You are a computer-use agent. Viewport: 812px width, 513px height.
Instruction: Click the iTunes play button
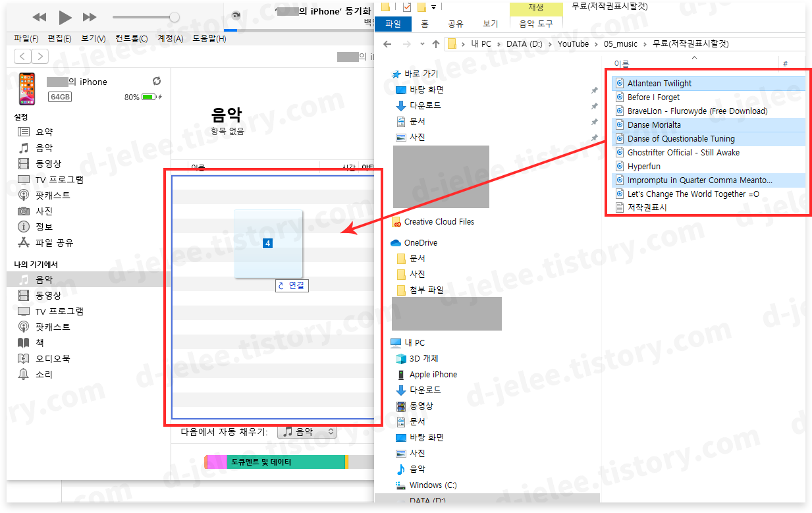(65, 17)
